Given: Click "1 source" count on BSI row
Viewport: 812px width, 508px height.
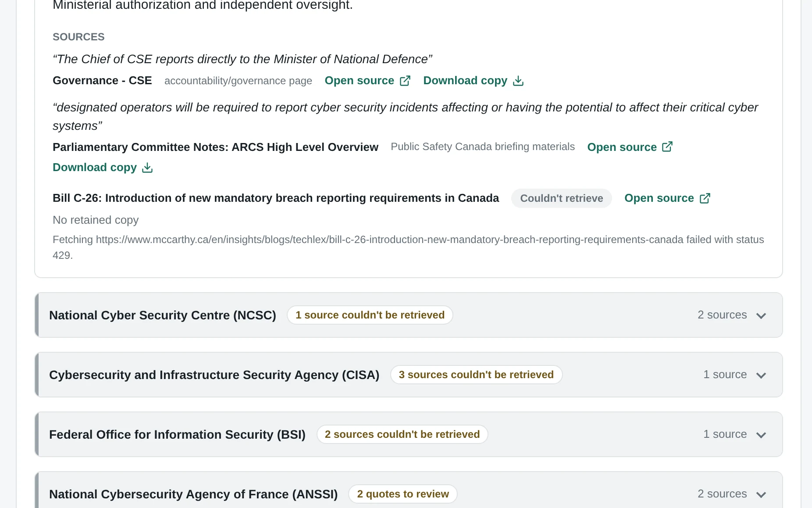Looking at the screenshot, I should pos(725,434).
